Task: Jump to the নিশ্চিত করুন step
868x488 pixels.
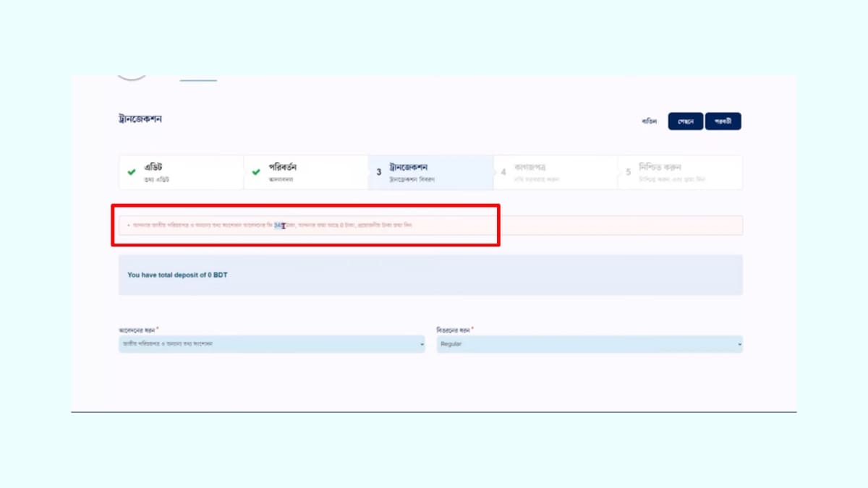Action: click(x=680, y=172)
